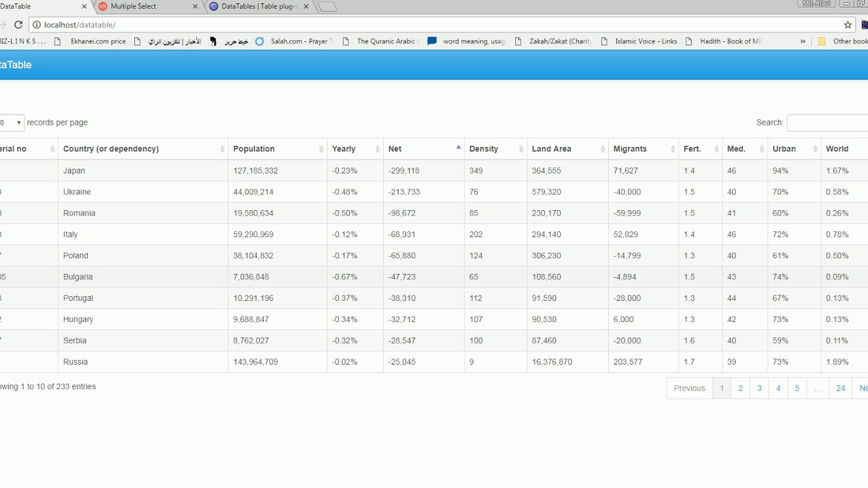Expand bookmarks overflow chevron

point(803,41)
